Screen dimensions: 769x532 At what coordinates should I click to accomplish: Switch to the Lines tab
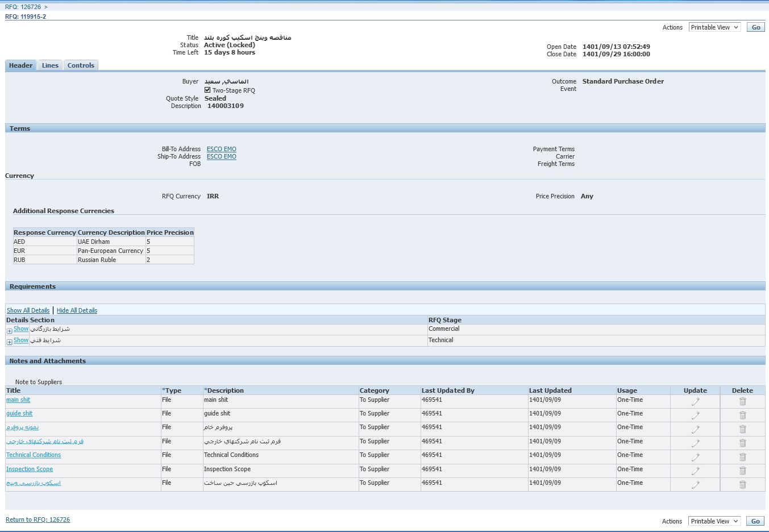(50, 65)
